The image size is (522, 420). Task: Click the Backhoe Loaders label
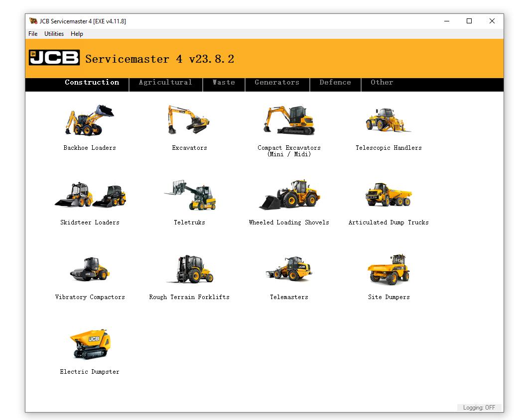click(x=90, y=148)
